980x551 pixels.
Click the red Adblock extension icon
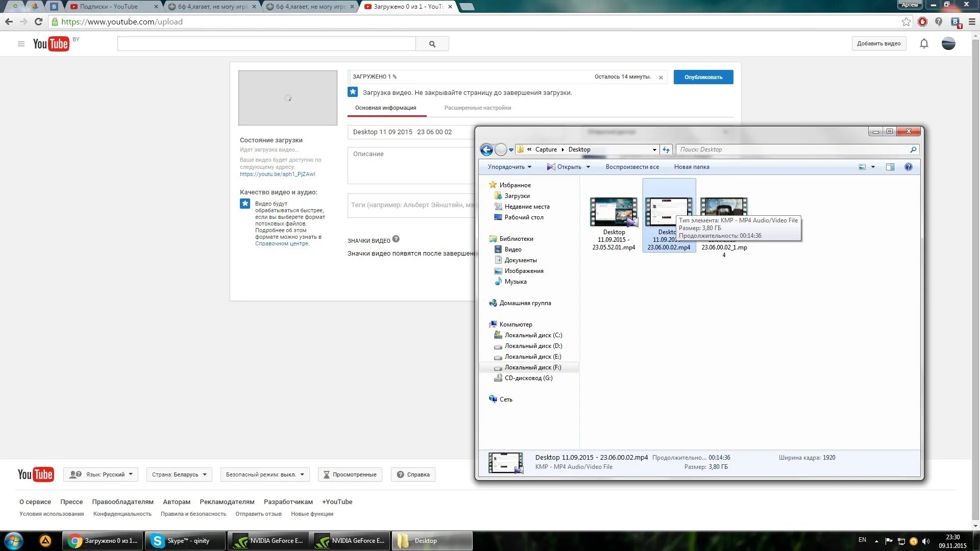(x=922, y=21)
